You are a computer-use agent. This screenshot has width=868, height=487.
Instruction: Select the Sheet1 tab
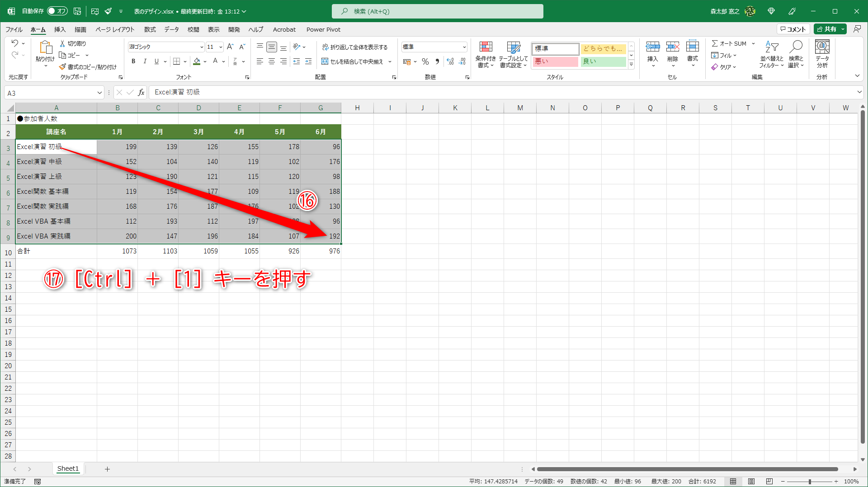(68, 468)
